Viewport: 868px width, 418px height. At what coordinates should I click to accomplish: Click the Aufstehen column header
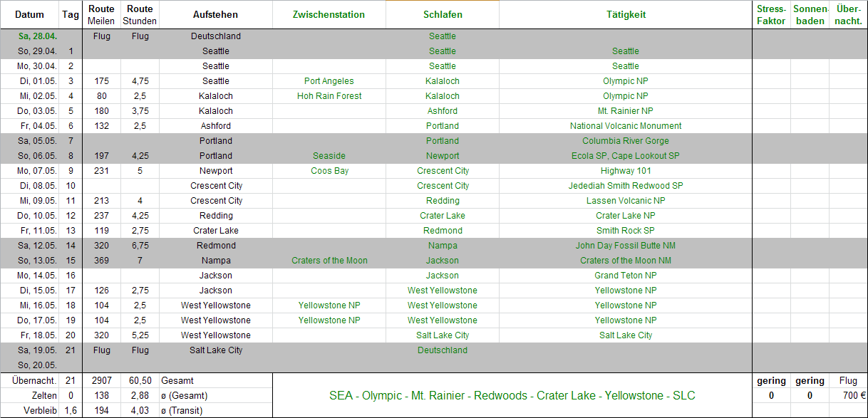[215, 14]
